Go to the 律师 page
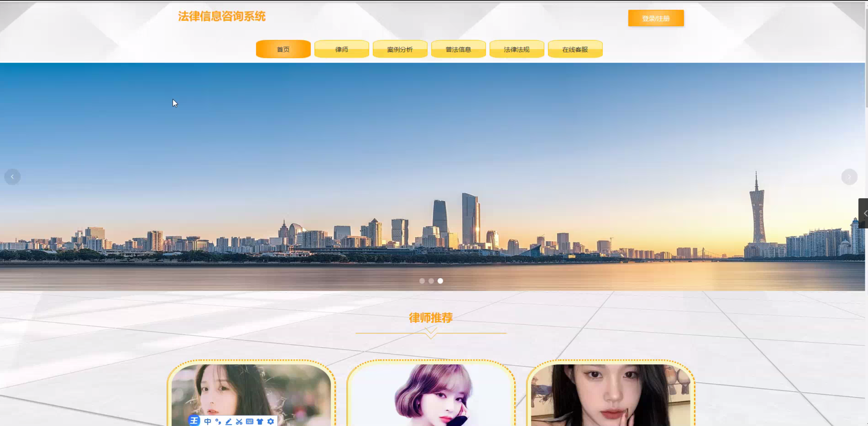 point(341,49)
